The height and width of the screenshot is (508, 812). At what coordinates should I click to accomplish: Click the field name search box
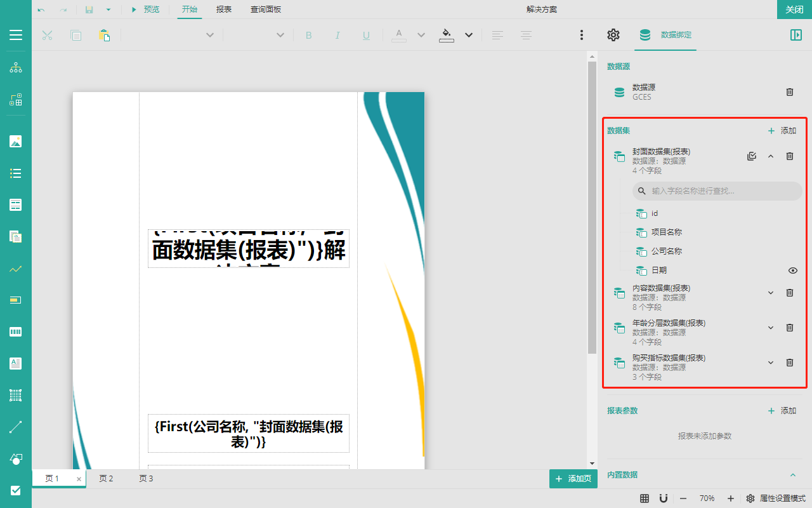(x=723, y=191)
